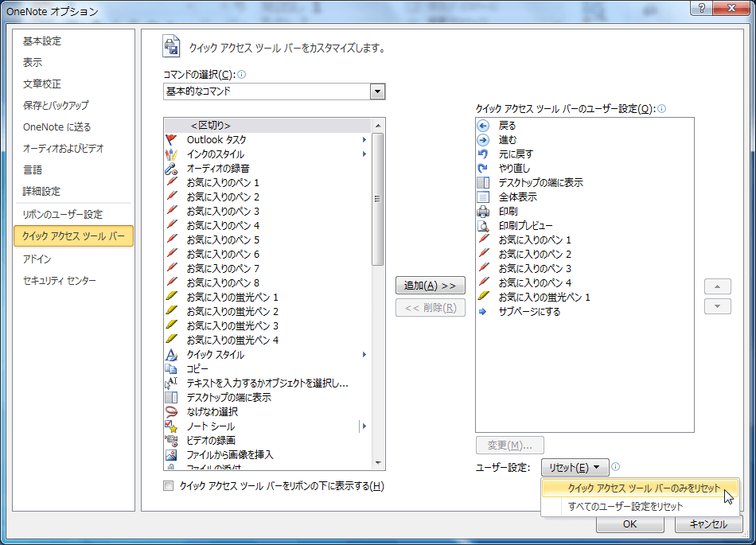Select the 戻る back arrow icon
756x545 pixels.
tap(483, 126)
